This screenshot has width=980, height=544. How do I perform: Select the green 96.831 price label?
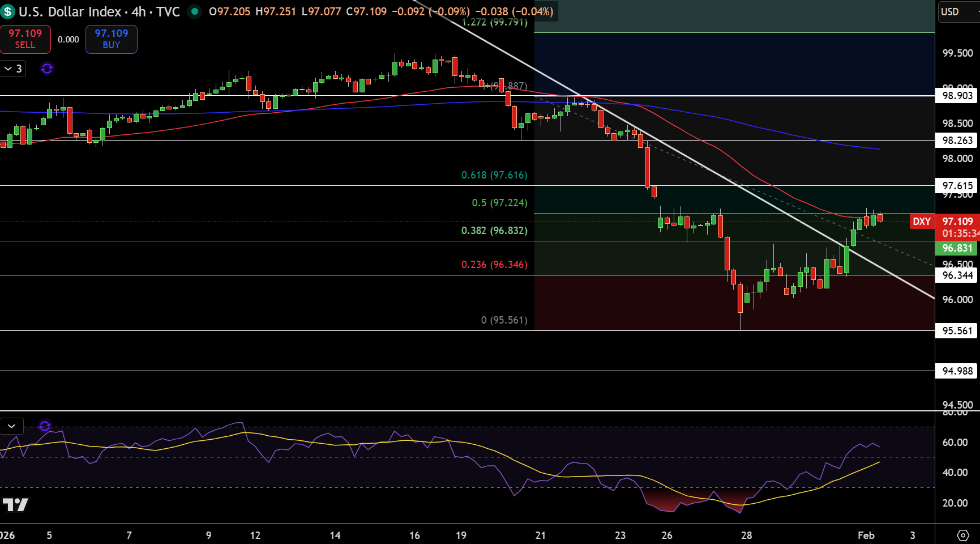coord(957,248)
